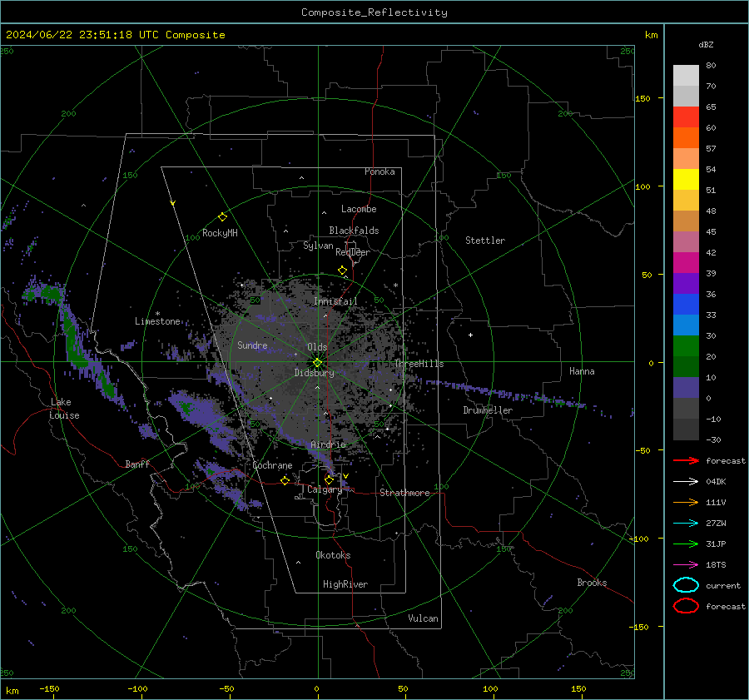Screen dimensions: 749x700
Task: Click the HighRiver city label
Action: (x=345, y=584)
